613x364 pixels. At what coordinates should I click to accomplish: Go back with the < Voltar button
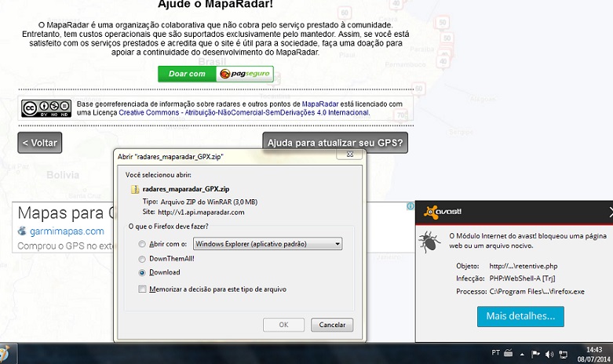click(40, 143)
